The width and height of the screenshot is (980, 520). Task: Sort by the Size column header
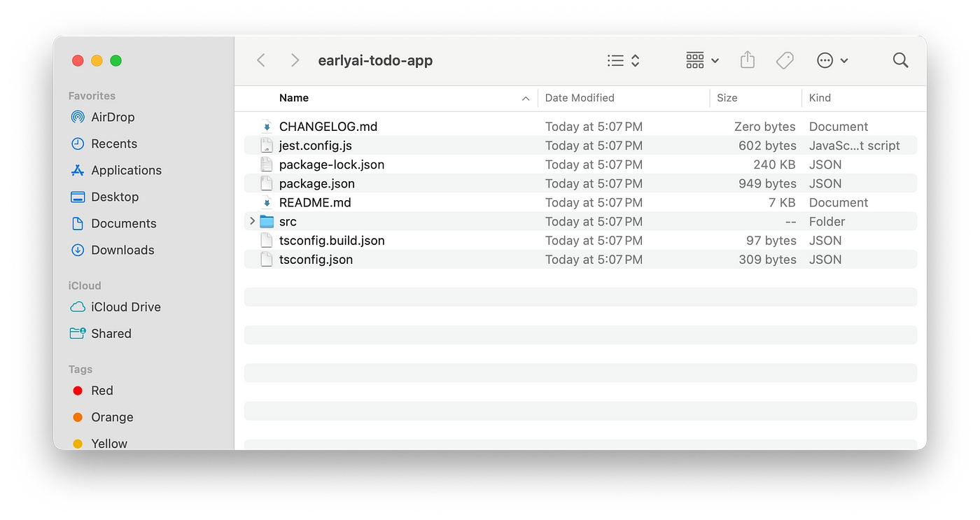pyautogui.click(x=727, y=98)
